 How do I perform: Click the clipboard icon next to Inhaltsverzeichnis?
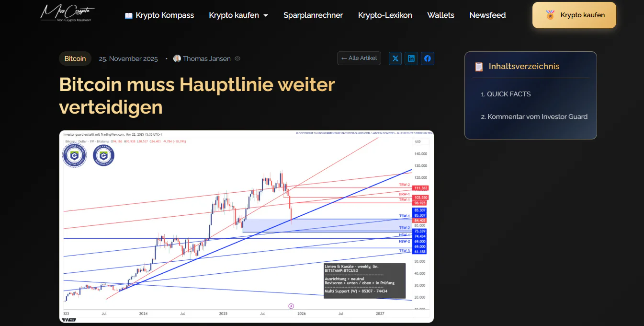478,67
